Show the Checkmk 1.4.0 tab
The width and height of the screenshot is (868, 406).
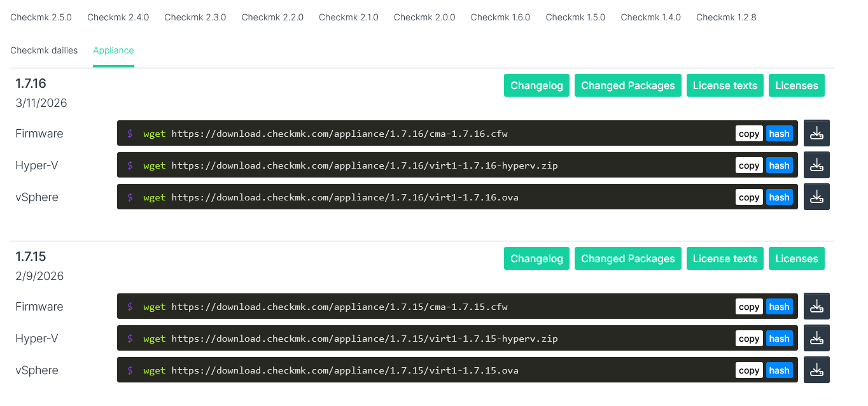650,17
